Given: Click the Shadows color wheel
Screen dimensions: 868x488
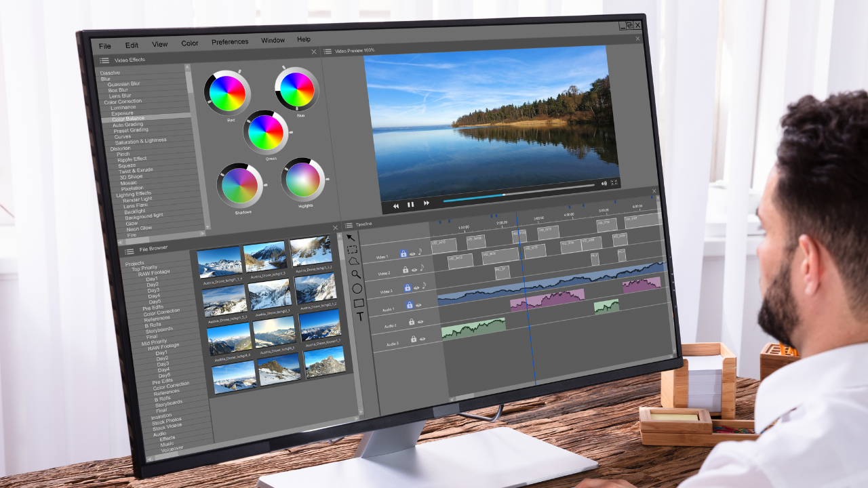Looking at the screenshot, I should (x=240, y=185).
